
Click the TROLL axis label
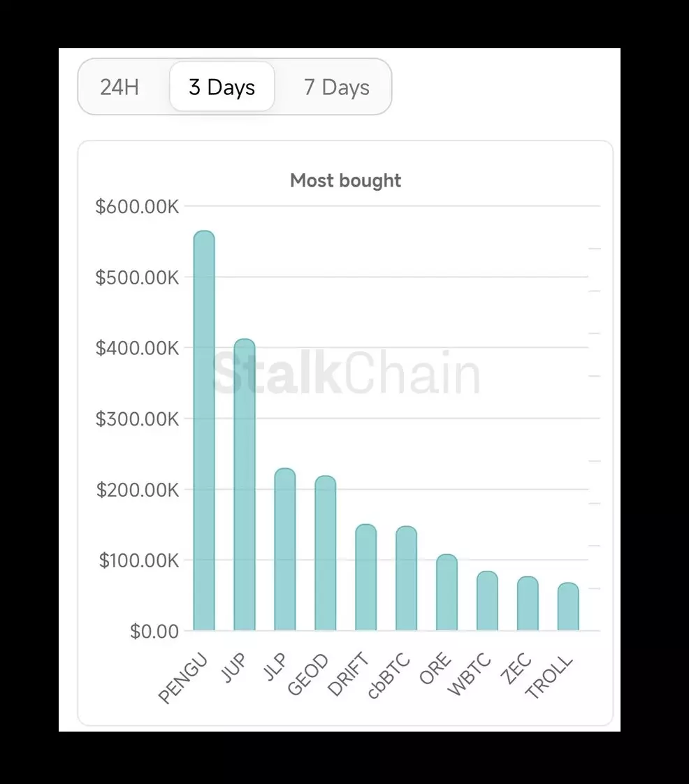(x=550, y=677)
